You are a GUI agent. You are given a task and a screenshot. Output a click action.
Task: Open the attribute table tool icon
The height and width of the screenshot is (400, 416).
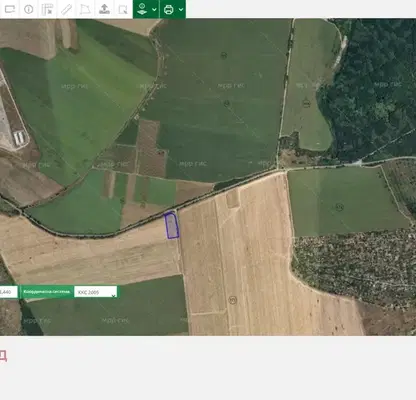pyautogui.click(x=47, y=9)
